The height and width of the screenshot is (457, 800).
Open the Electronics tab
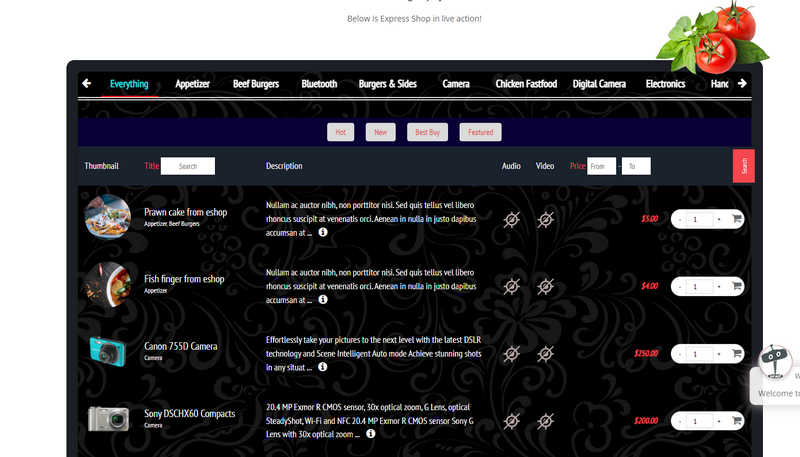(665, 84)
